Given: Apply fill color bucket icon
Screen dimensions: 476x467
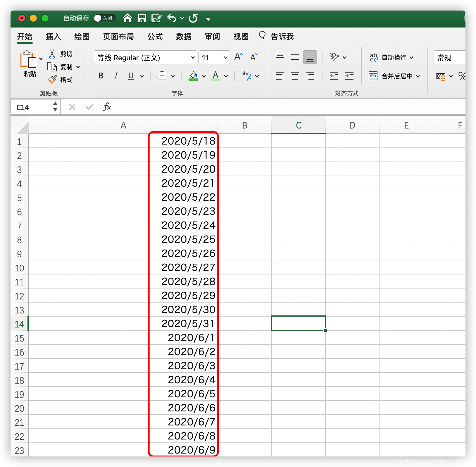Looking at the screenshot, I should click(x=193, y=76).
